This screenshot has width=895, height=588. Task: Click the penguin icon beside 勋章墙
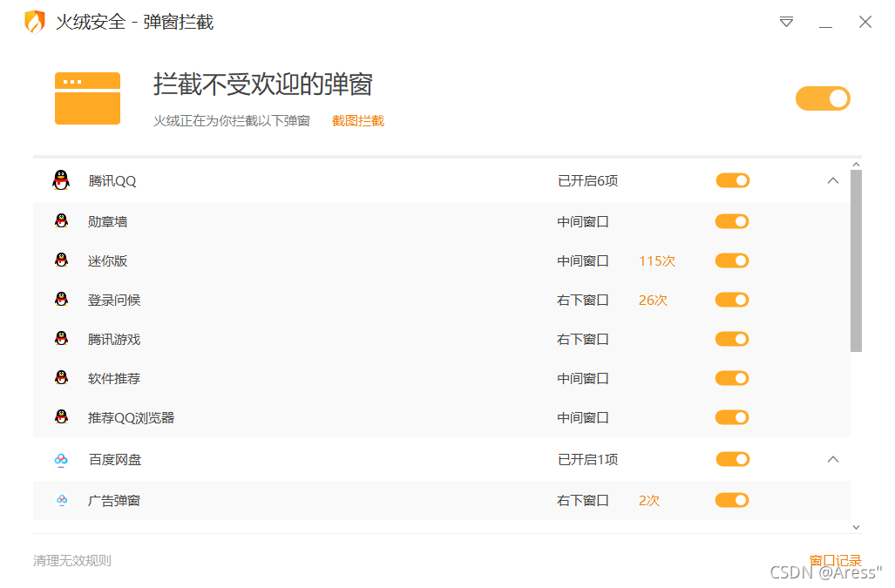click(62, 220)
